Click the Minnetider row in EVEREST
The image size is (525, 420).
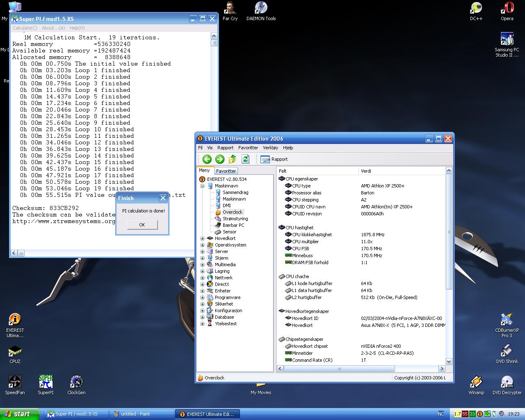click(361, 353)
